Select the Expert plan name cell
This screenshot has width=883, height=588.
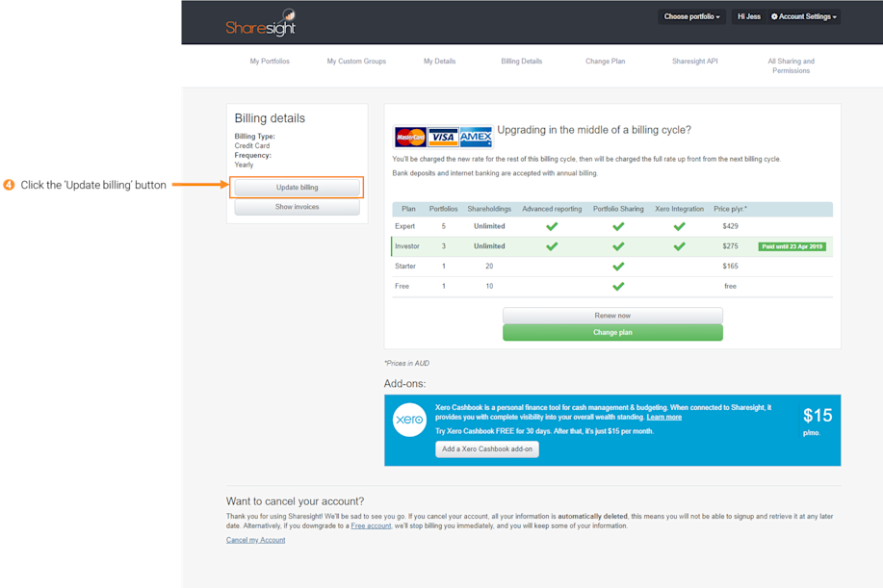(x=404, y=226)
